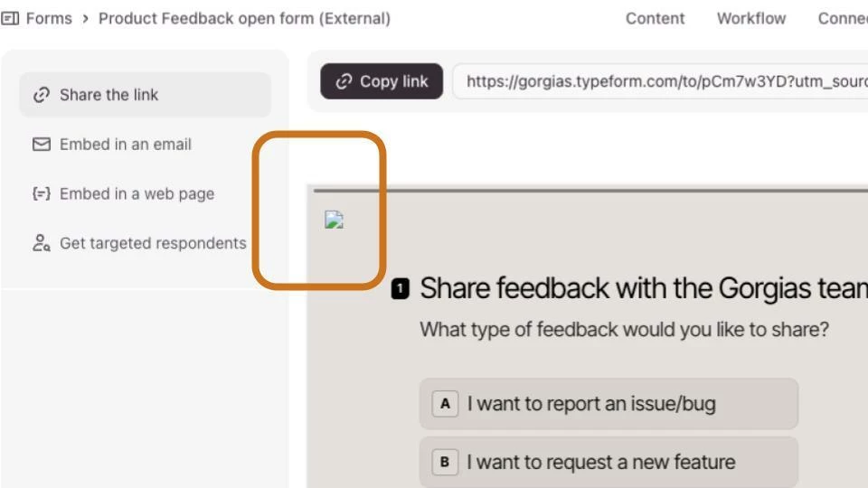Click the envelope icon for Embed in an email
Image resolution: width=868 pixels, height=488 pixels.
tap(41, 145)
